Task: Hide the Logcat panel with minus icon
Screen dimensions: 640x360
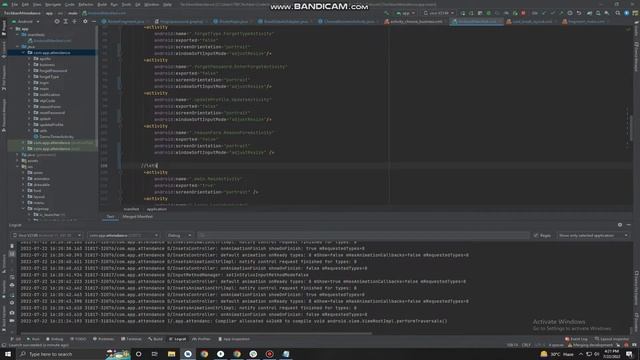Action: tap(629, 224)
